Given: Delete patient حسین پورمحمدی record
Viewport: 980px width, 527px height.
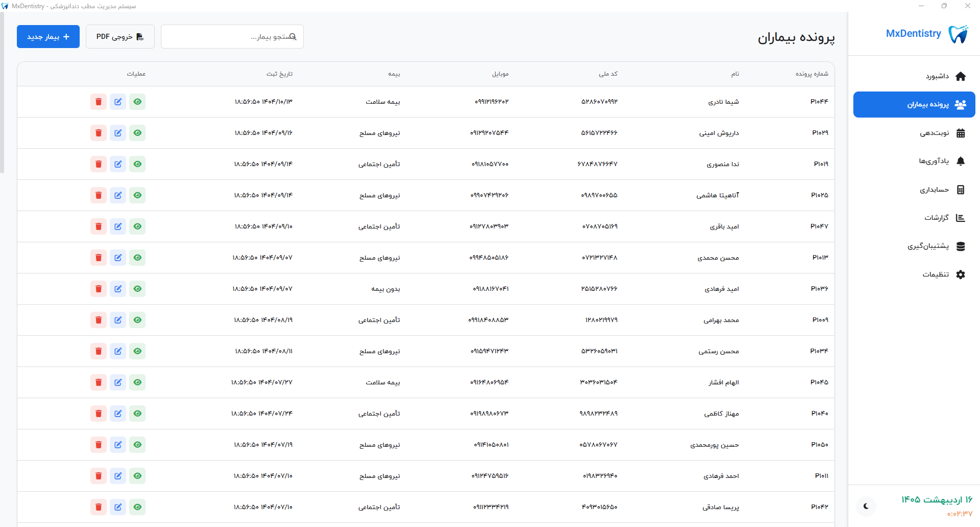Looking at the screenshot, I should point(99,445).
